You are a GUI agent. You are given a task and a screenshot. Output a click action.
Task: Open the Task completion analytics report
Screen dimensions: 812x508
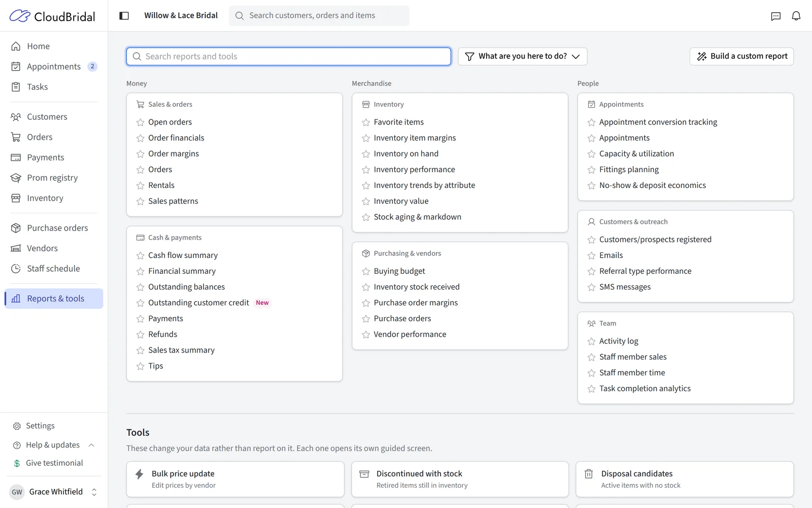[x=645, y=389]
